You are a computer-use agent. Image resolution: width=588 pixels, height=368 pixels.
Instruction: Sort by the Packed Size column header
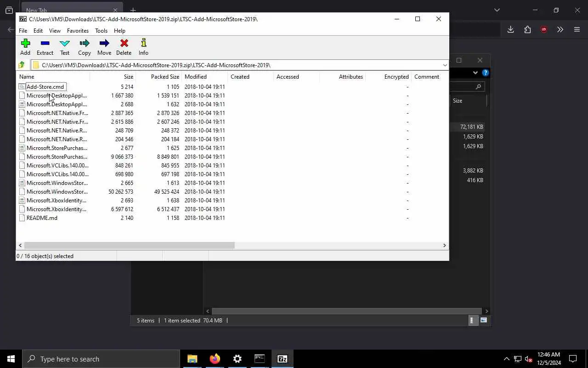[x=158, y=77]
